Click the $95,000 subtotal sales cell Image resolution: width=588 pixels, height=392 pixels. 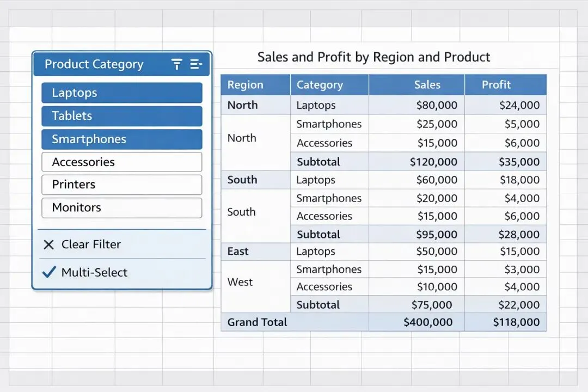pyautogui.click(x=416, y=234)
